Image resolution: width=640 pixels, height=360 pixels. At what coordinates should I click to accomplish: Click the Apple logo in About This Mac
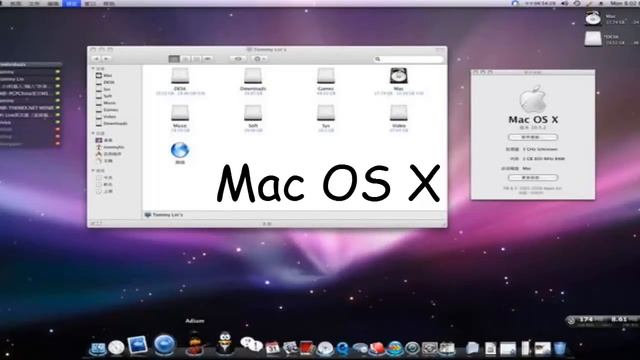tap(533, 99)
